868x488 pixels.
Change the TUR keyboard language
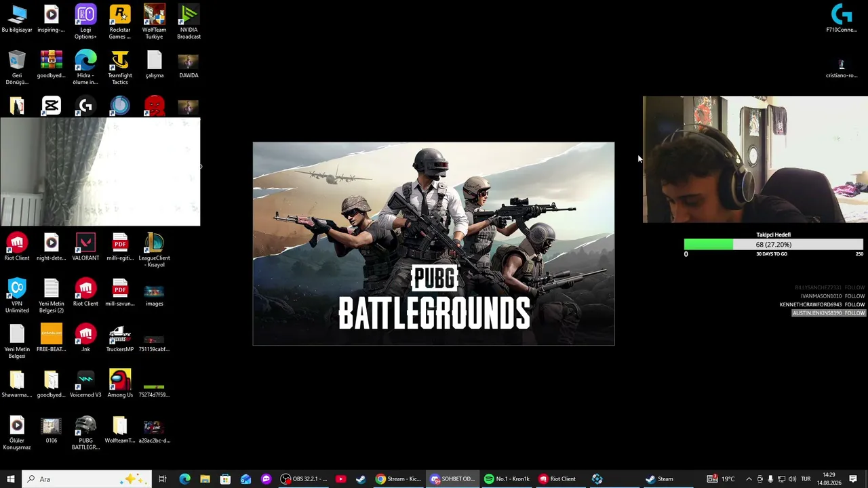point(806,479)
